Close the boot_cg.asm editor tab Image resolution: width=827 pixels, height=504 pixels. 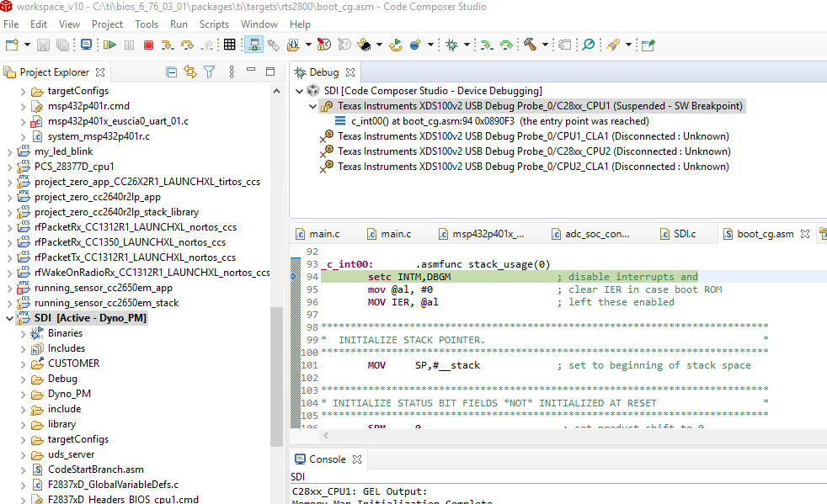[805, 234]
